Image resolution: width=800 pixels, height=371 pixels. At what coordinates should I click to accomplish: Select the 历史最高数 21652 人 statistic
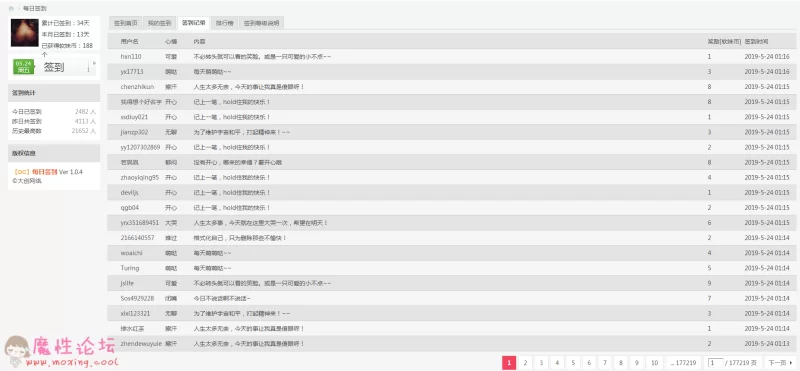[x=54, y=131]
